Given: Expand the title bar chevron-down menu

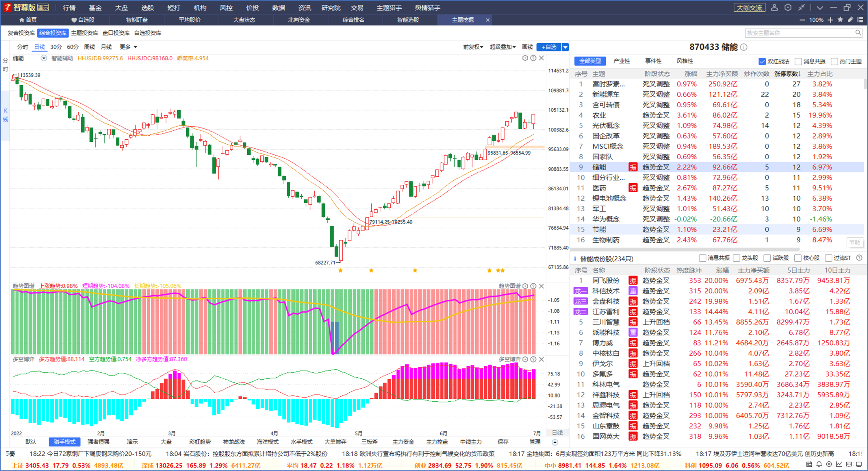Looking at the screenshot, I should pyautogui.click(x=820, y=8).
